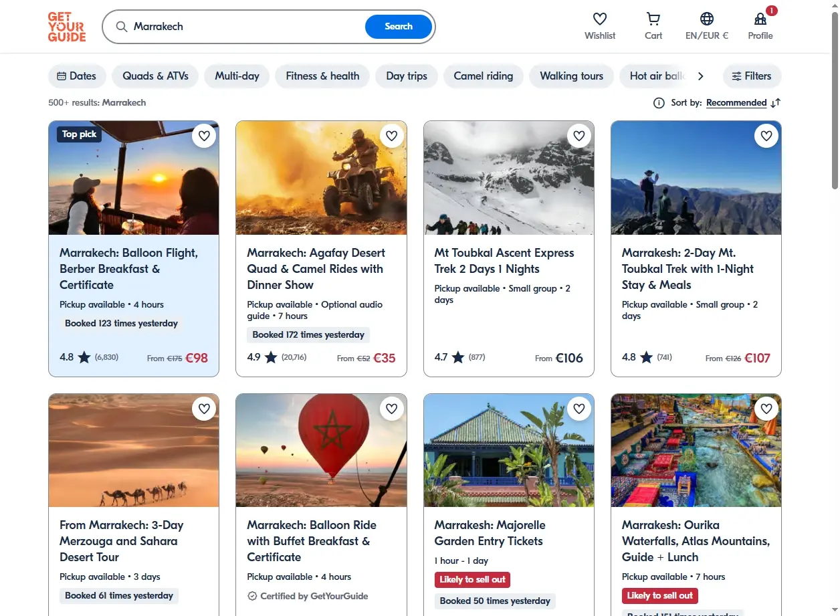The height and width of the screenshot is (616, 840).
Task: Open the GetYourGuide home logo
Action: pos(67,27)
